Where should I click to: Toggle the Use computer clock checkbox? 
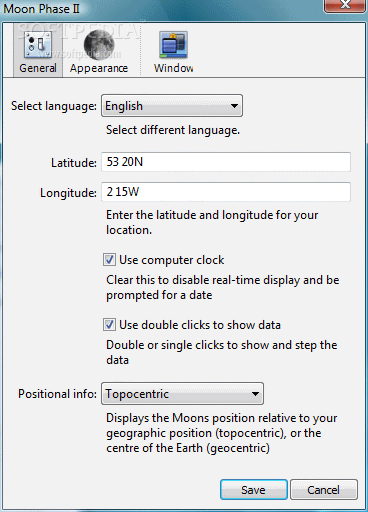pyautogui.click(x=109, y=260)
